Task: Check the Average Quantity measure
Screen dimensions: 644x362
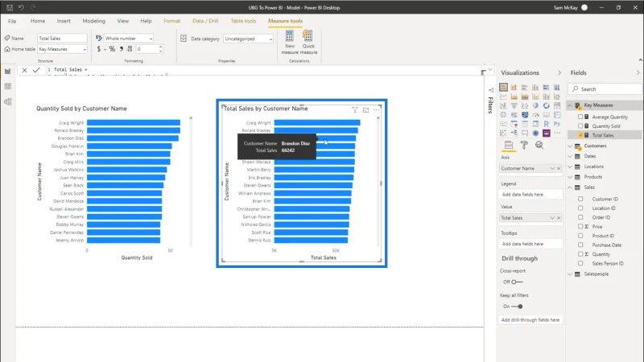Action: coord(580,117)
